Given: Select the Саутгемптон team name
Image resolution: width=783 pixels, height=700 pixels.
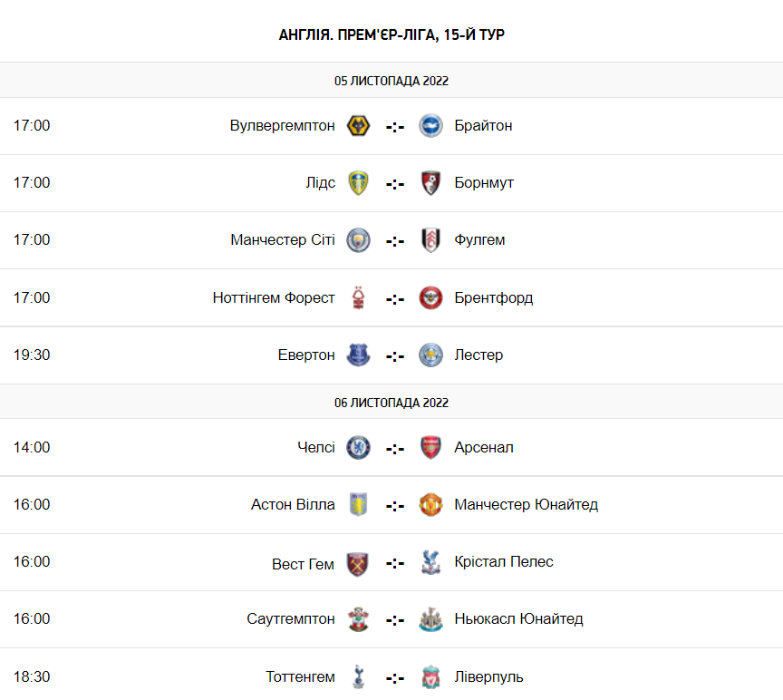Looking at the screenshot, I should click(x=291, y=619).
